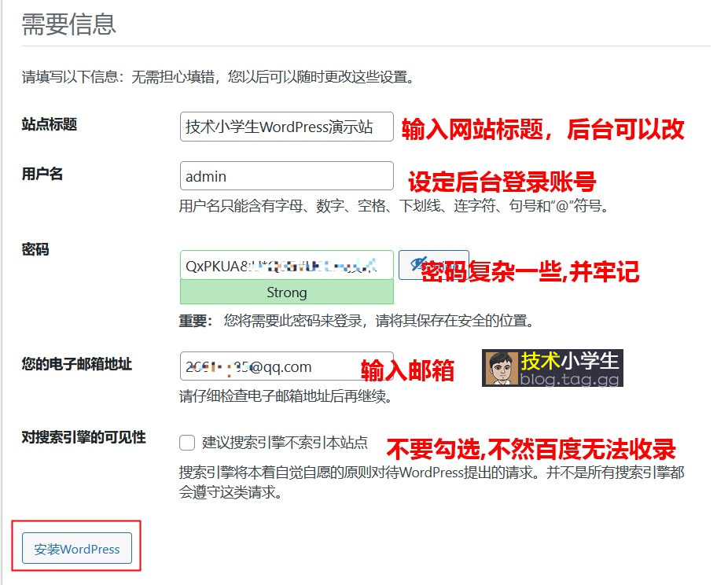Click the 您的电子邮箱地址 label
The height and width of the screenshot is (585, 728).
pos(77,363)
